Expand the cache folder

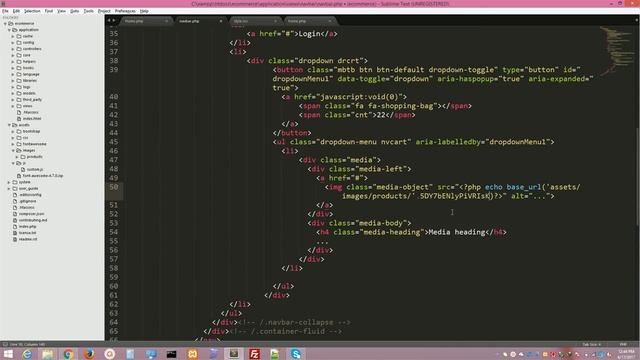pyautogui.click(x=13, y=36)
